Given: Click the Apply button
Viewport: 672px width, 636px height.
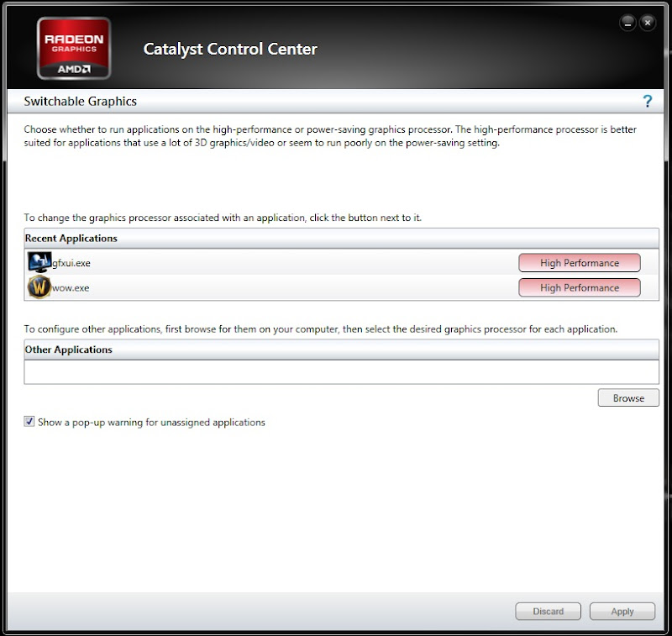Looking at the screenshot, I should pyautogui.click(x=622, y=611).
